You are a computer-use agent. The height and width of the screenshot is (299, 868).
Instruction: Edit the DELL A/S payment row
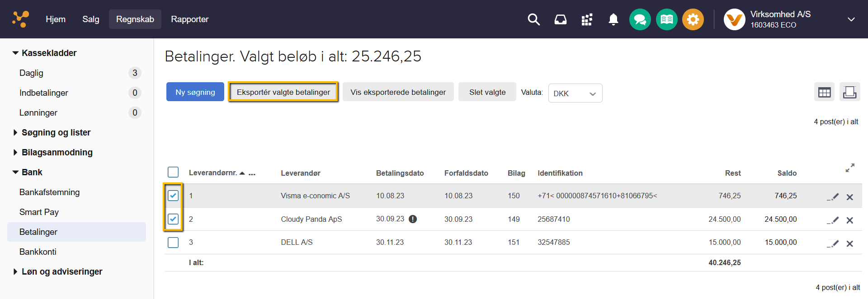833,243
